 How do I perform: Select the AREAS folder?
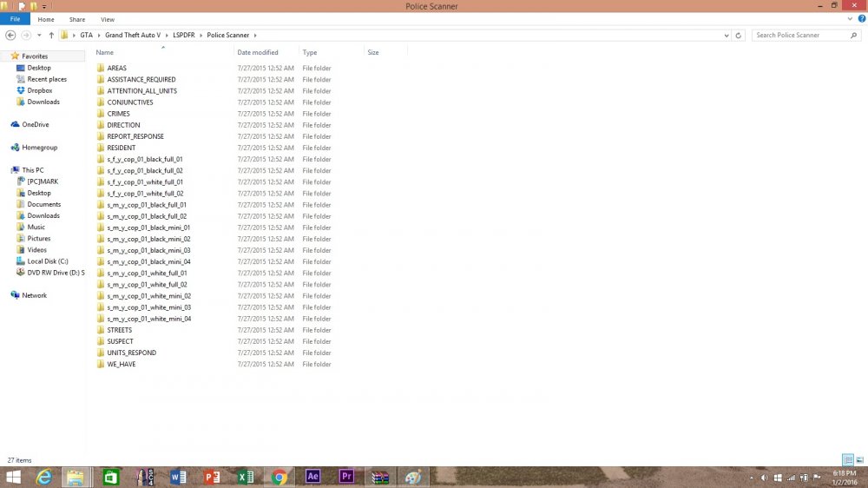[x=117, y=68]
